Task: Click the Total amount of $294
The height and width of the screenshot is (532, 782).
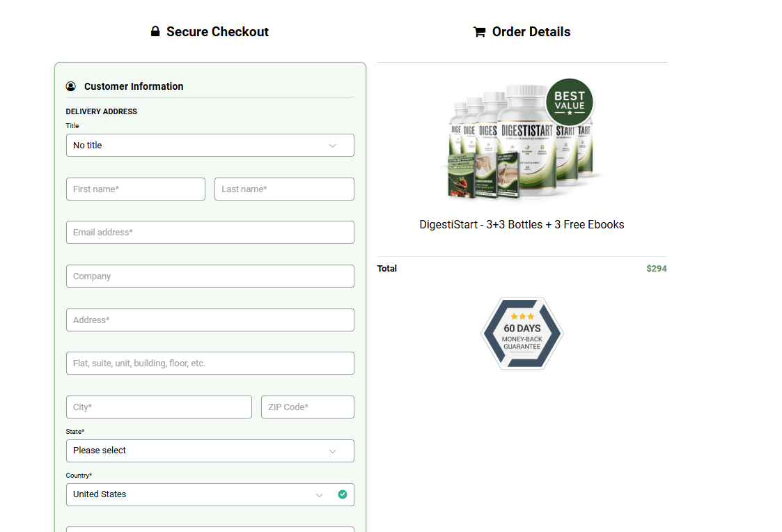Action: [x=656, y=268]
